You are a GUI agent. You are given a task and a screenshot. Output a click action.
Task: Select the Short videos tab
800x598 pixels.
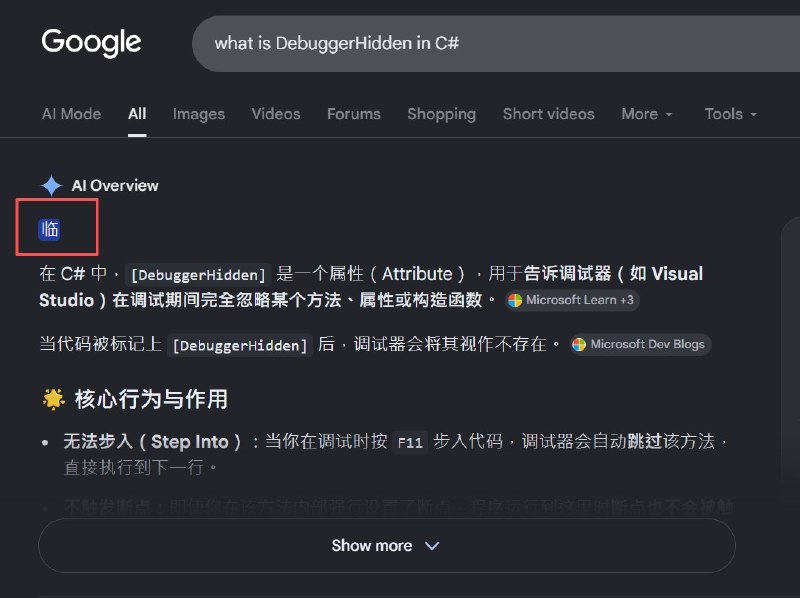549,114
